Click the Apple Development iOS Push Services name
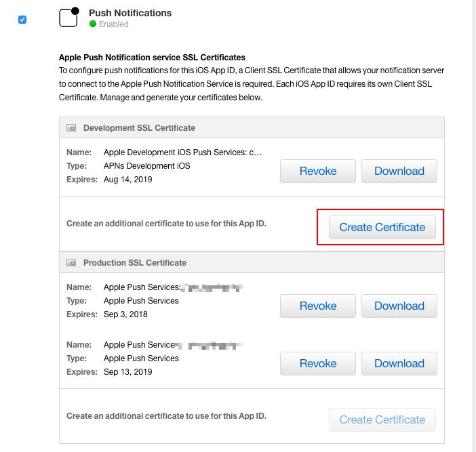This screenshot has width=476, height=452. click(x=182, y=152)
